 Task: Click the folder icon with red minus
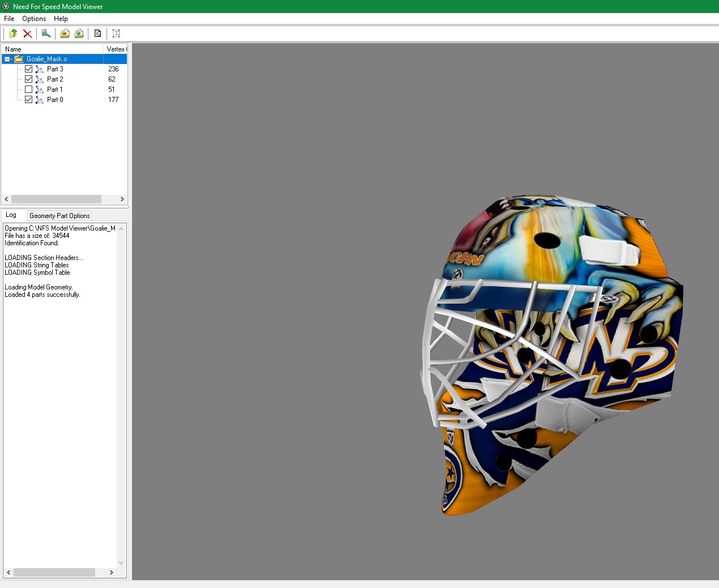point(65,33)
